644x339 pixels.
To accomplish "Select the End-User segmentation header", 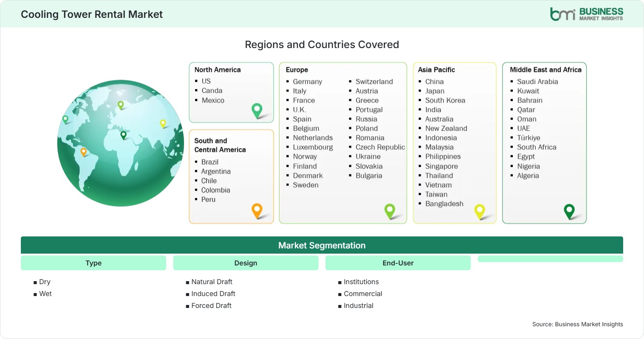I will 398,263.
